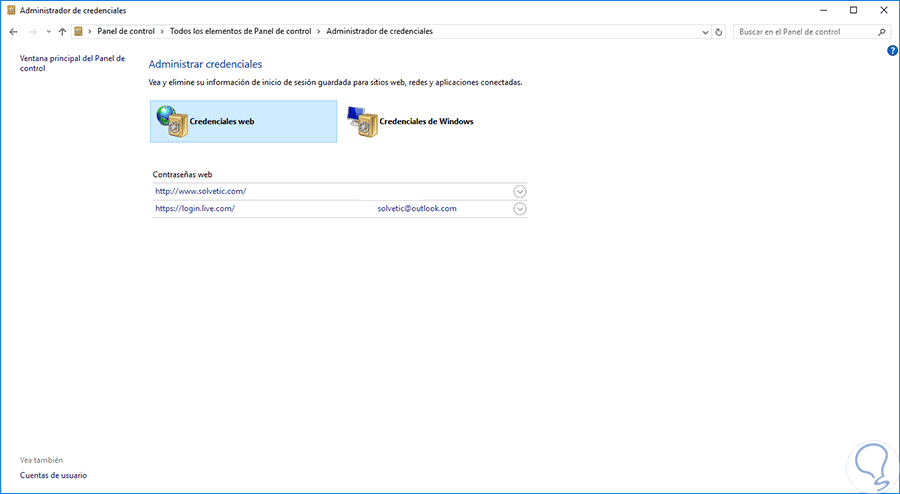Click the search magnifier icon

(x=881, y=32)
